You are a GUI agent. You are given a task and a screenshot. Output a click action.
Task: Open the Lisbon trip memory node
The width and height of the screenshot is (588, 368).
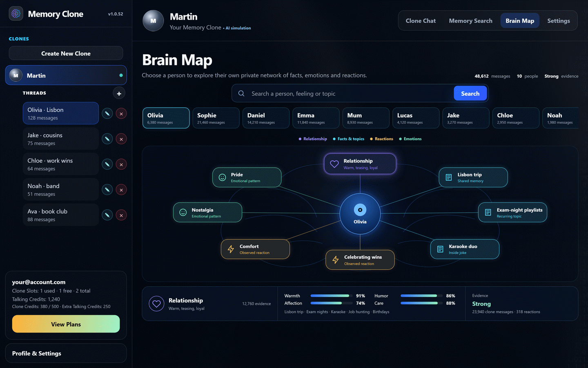coord(473,177)
